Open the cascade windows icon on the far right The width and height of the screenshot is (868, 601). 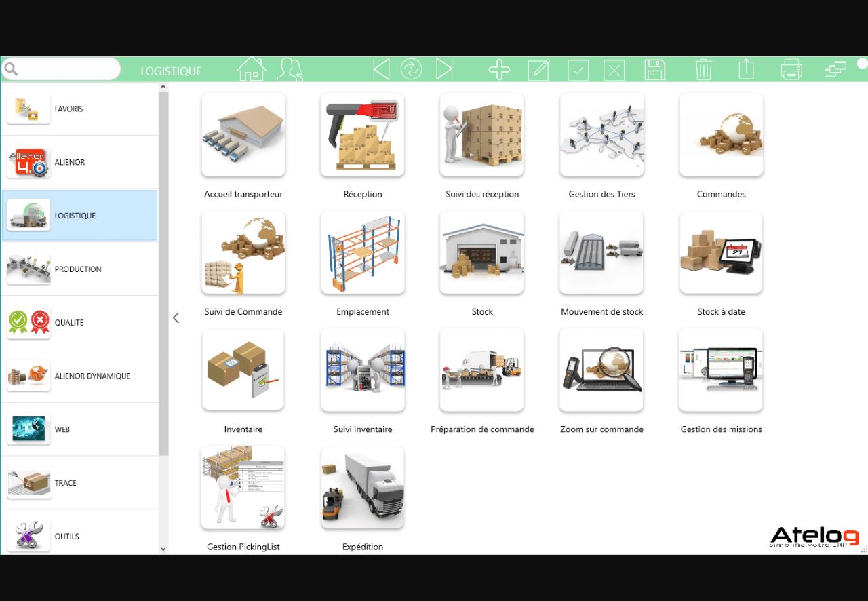834,69
